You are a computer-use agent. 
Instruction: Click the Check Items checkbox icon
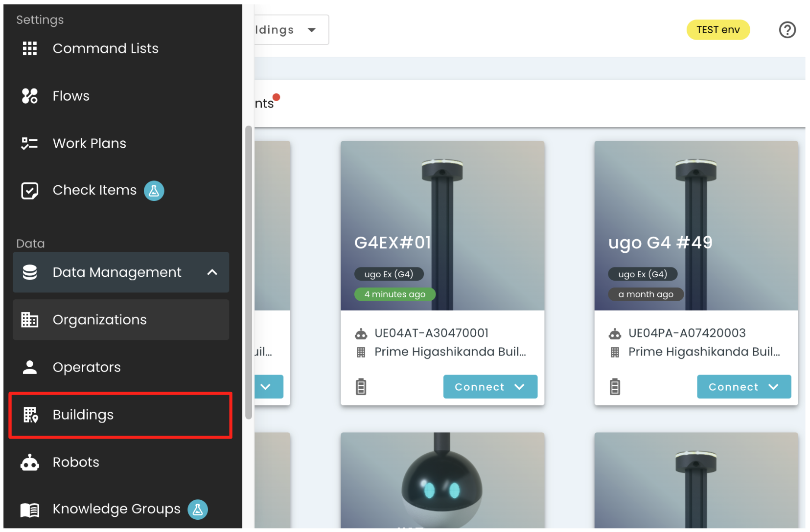30,190
